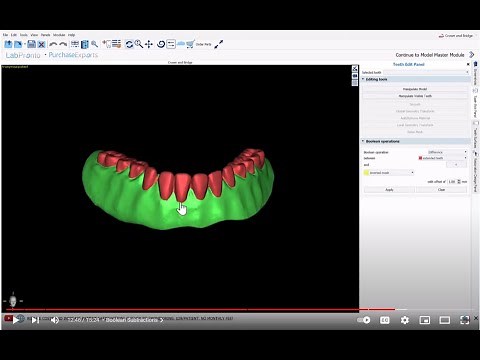The width and height of the screenshot is (480, 360).
Task: Play the YouTube video
Action: (16, 320)
